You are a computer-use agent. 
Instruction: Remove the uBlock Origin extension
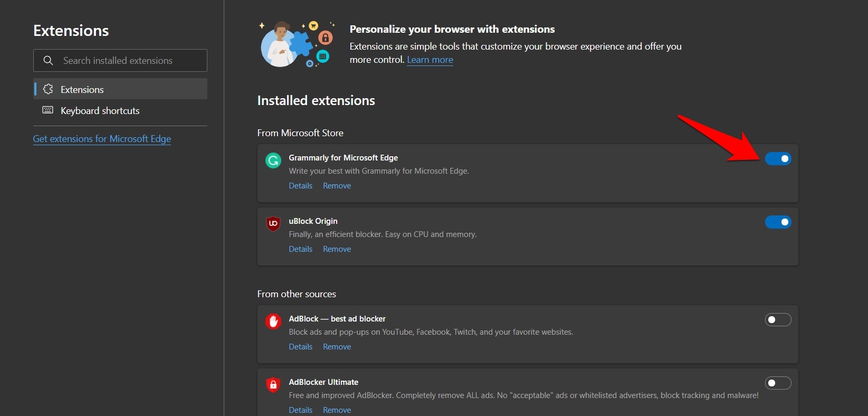(x=337, y=249)
